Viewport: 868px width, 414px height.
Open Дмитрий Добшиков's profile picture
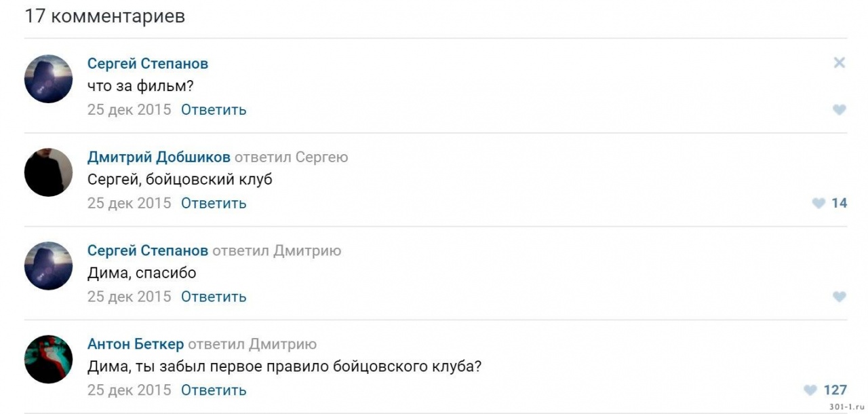pos(48,172)
